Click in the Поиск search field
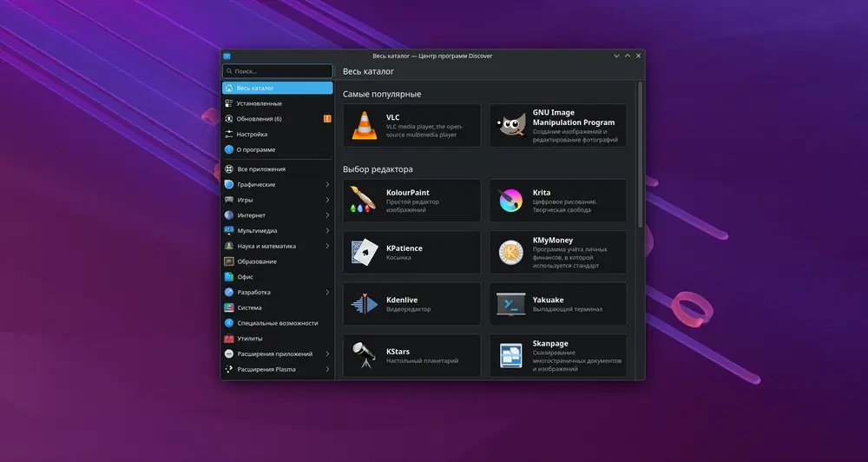Screen dimensions: 868x462 (x=278, y=71)
